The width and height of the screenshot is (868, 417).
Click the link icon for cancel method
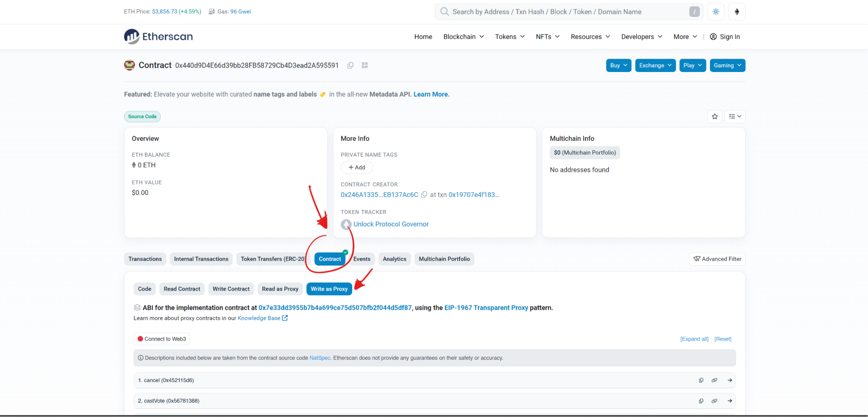coord(714,380)
